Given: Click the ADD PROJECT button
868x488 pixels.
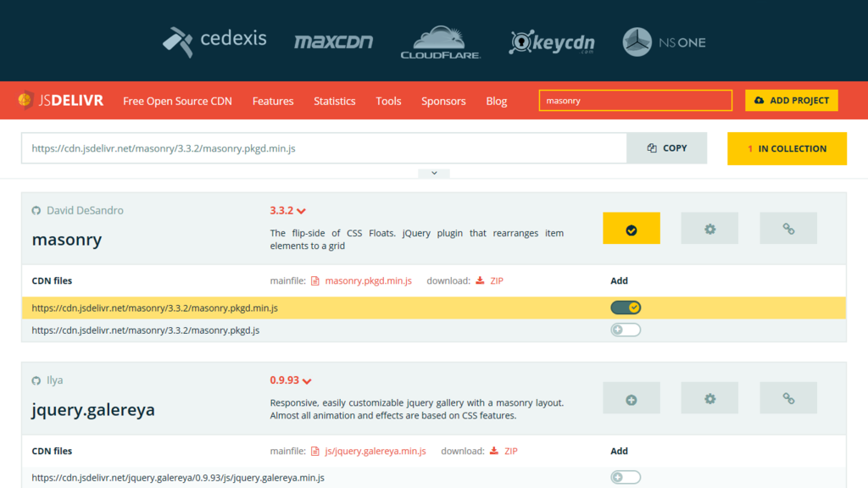Looking at the screenshot, I should 791,100.
